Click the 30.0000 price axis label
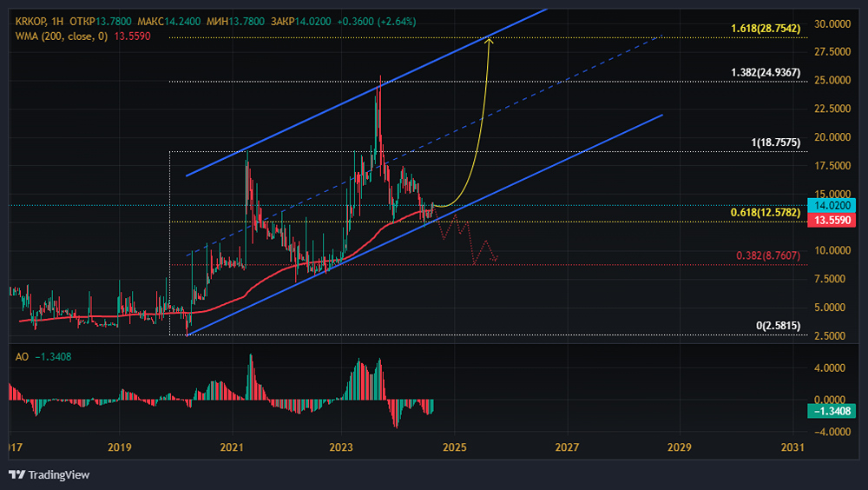868x490 pixels. pyautogui.click(x=832, y=23)
